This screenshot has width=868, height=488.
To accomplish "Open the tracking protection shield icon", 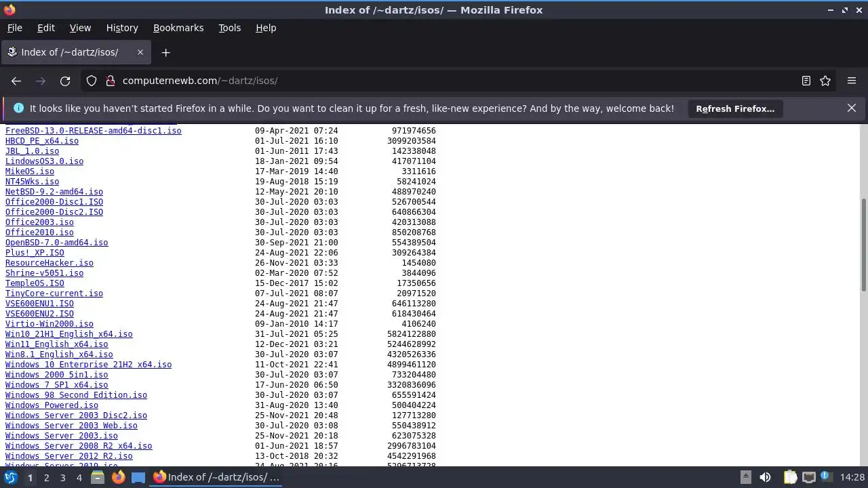I will [x=92, y=81].
